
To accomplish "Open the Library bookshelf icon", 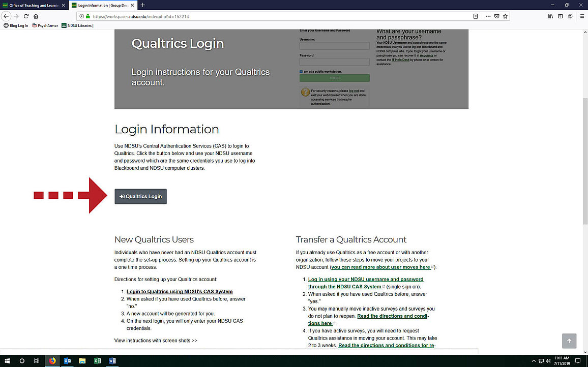I will pyautogui.click(x=550, y=16).
